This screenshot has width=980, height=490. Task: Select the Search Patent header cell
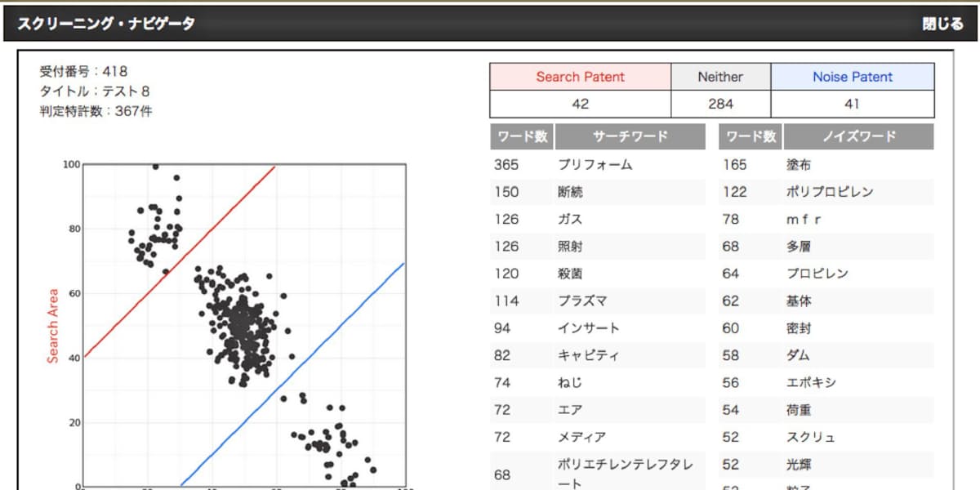coord(580,77)
